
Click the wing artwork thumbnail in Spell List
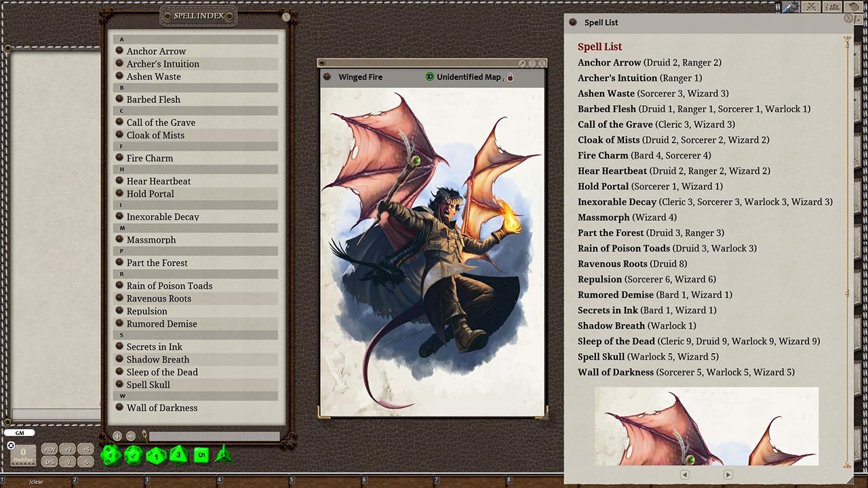(x=707, y=426)
